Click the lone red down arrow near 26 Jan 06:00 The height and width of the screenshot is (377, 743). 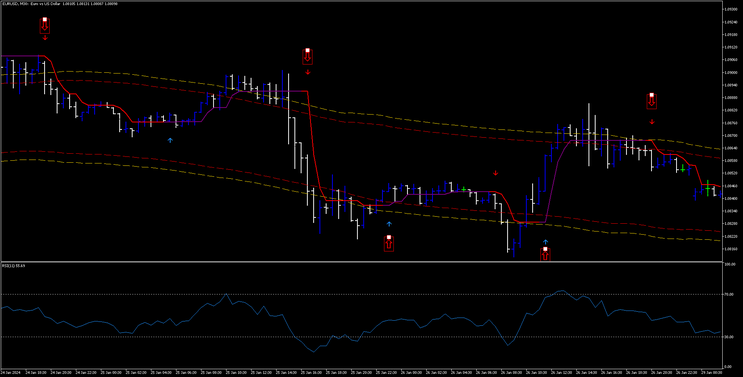click(496, 173)
